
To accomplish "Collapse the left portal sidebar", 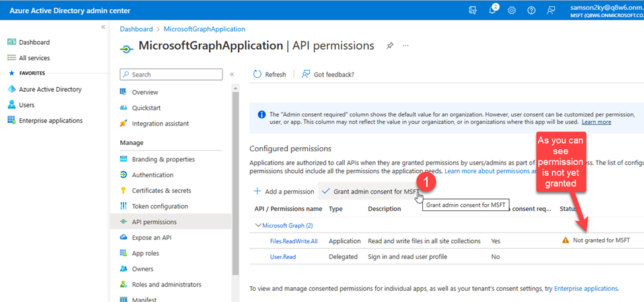I will [103, 26].
